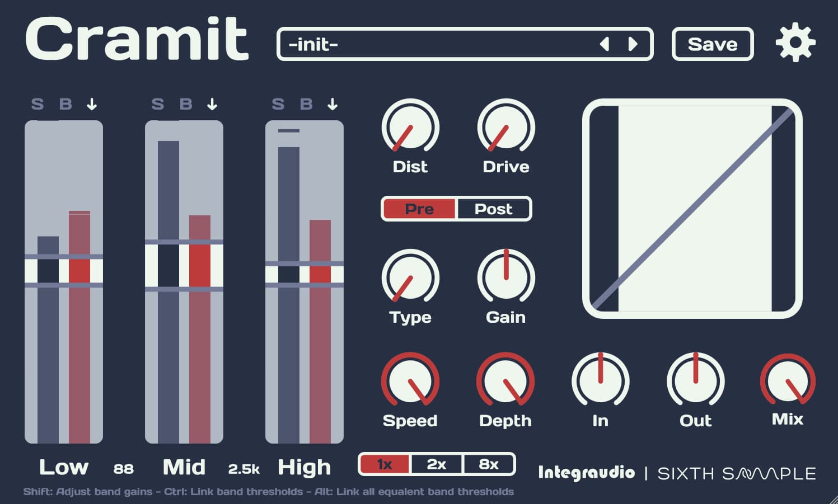This screenshot has width=838, height=504.
Task: Enable 8x oversampling
Action: click(488, 464)
